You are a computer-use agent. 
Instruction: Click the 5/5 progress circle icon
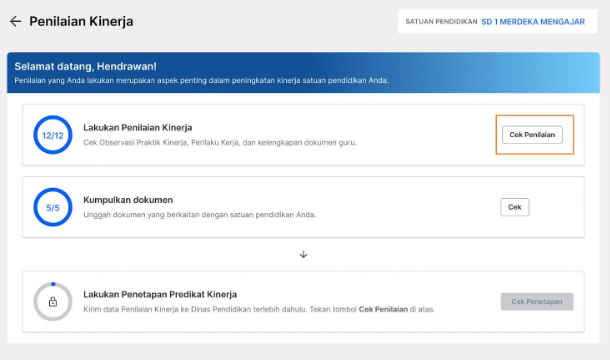click(53, 207)
